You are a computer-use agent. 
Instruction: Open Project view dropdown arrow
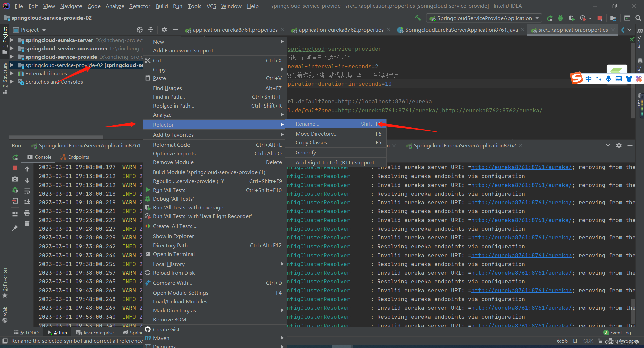pos(44,30)
